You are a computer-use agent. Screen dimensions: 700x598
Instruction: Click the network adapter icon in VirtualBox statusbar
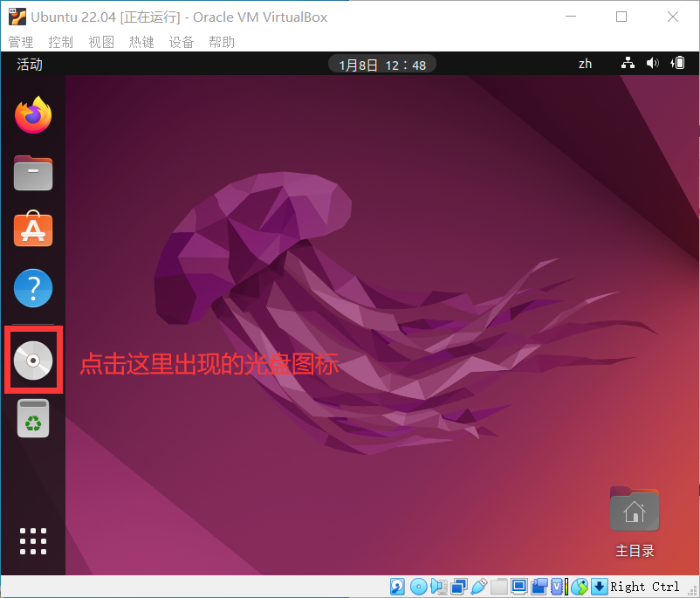coord(457,586)
